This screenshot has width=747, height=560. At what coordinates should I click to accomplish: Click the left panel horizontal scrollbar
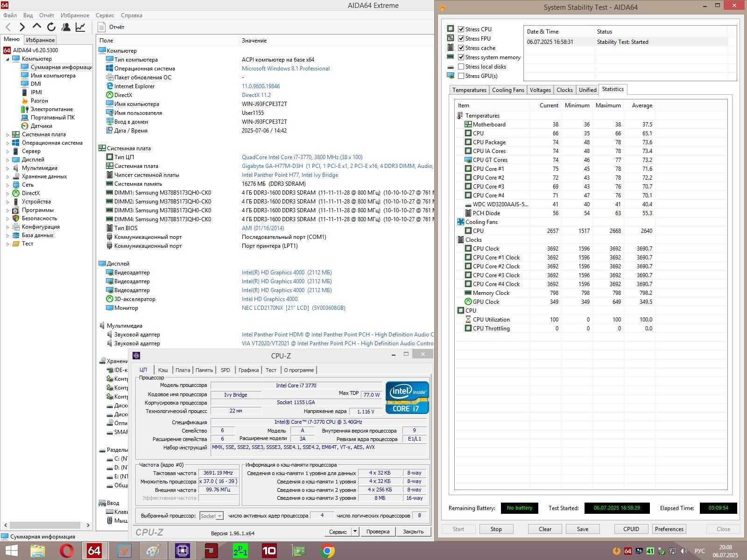[45, 525]
